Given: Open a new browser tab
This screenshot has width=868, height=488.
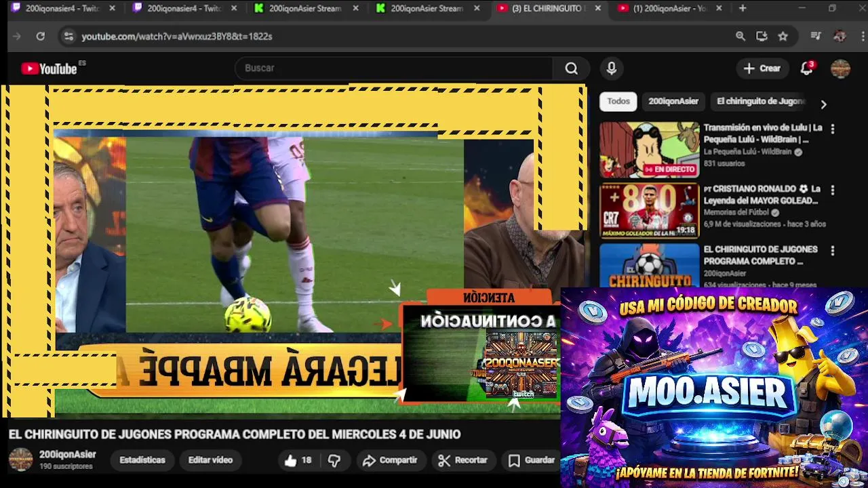Looking at the screenshot, I should [743, 9].
